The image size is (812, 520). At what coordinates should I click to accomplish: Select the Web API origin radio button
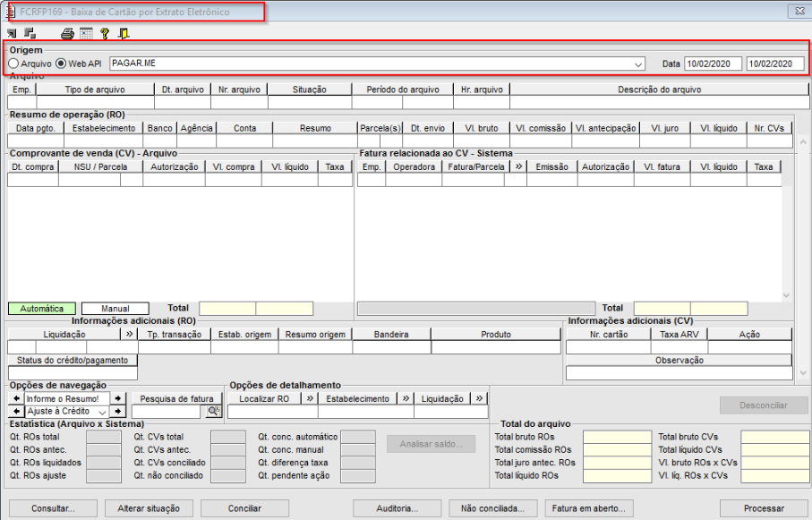61,64
